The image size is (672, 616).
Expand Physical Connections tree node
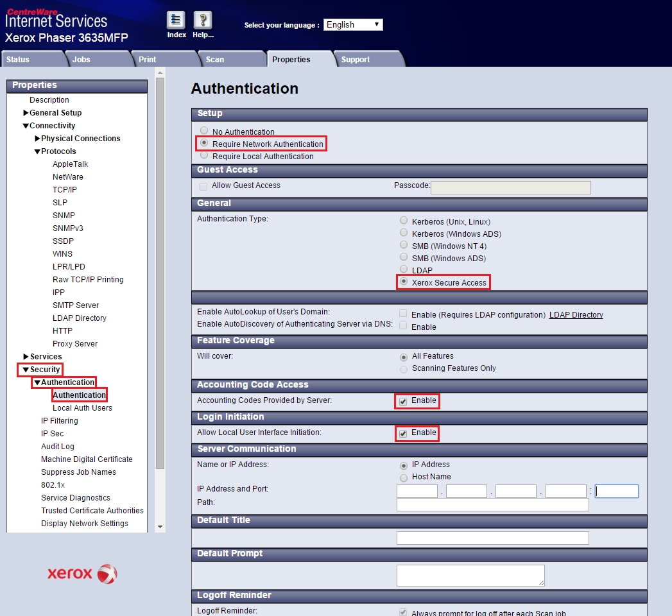point(37,139)
